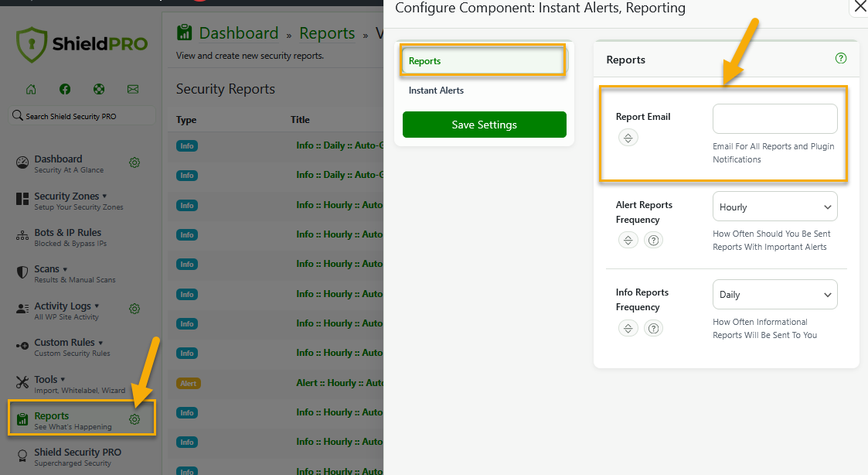The height and width of the screenshot is (475, 868).
Task: Click Alert Reports Frequency reorder arrows icon
Action: click(628, 241)
